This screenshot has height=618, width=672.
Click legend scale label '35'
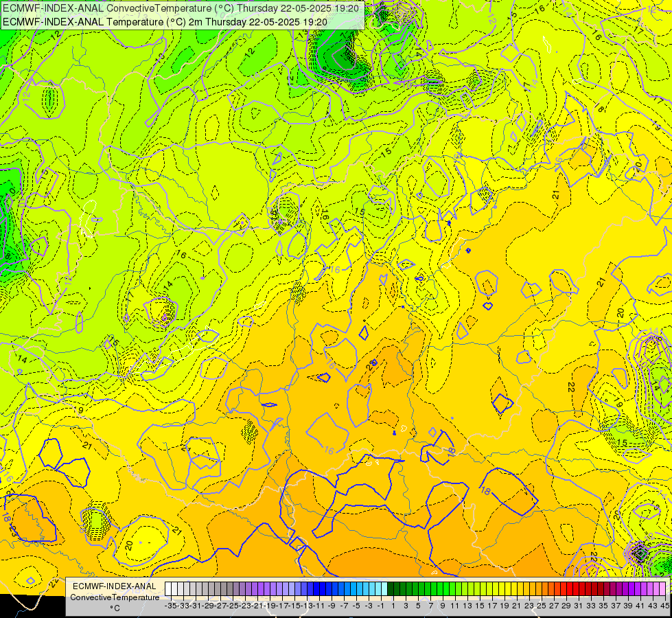pos(603,606)
